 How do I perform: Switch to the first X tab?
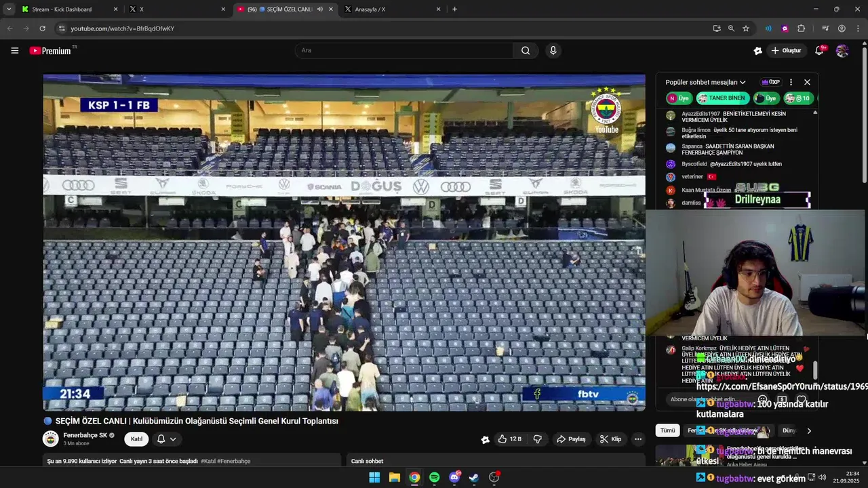178,9
